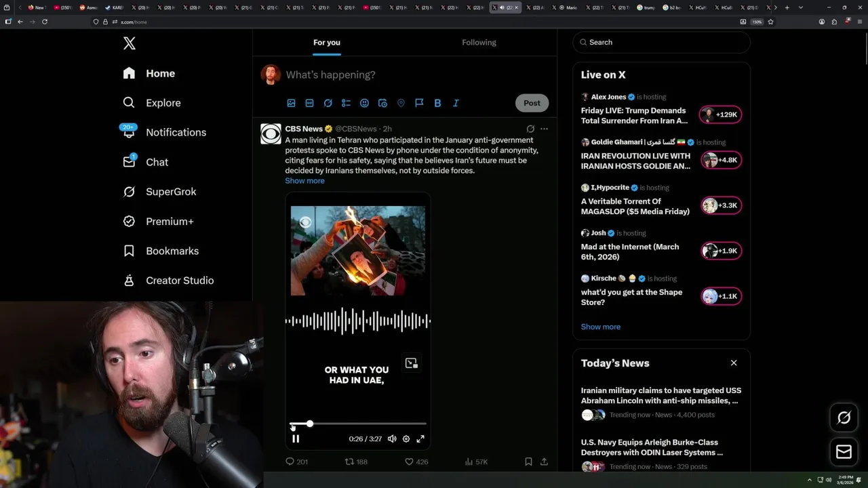Image resolution: width=868 pixels, height=488 pixels.
Task: Click picture-in-picture icon on video
Action: (412, 363)
